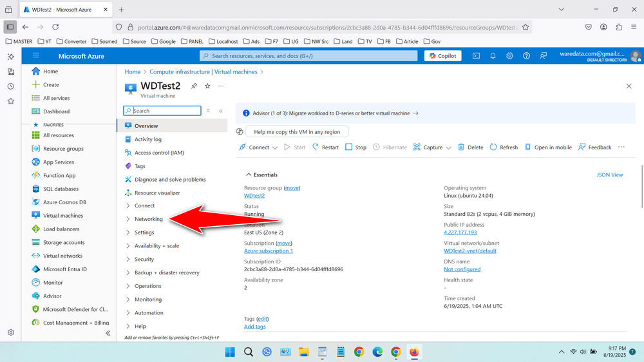Image resolution: width=644 pixels, height=362 pixels.
Task: Click Feedback in VM toolbar
Action: [x=594, y=147]
